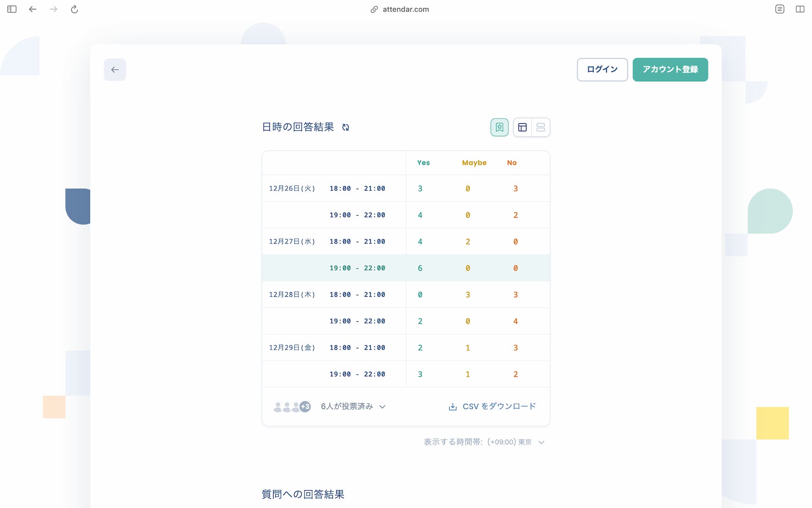Click the attendar.com address bar
Screen dimensions: 812x508
click(400, 9)
